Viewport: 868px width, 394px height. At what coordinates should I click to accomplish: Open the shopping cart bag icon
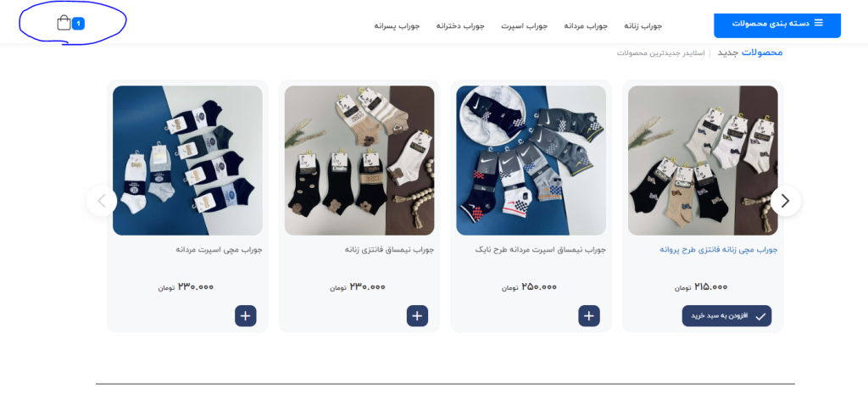click(x=64, y=23)
